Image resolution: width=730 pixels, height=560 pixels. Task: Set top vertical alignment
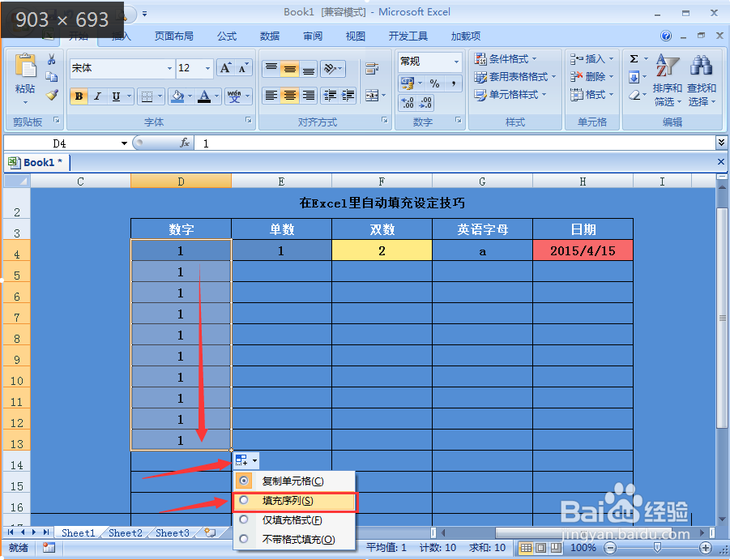pyautogui.click(x=271, y=68)
